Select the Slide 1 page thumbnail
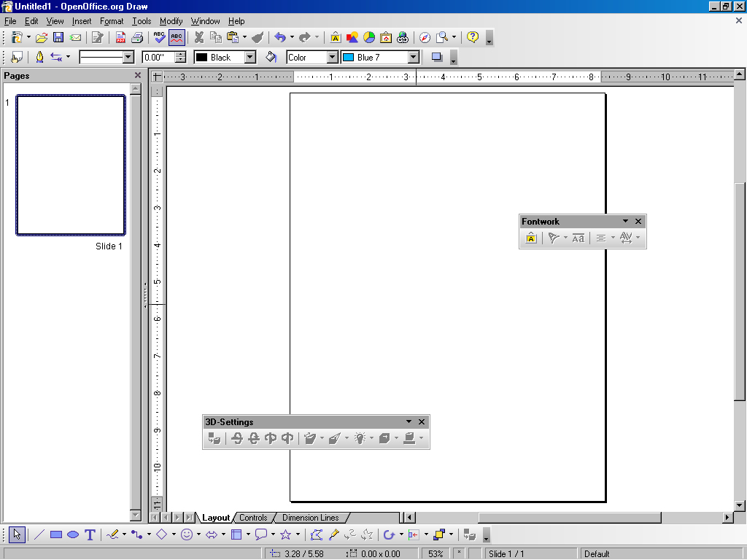 pyautogui.click(x=71, y=166)
